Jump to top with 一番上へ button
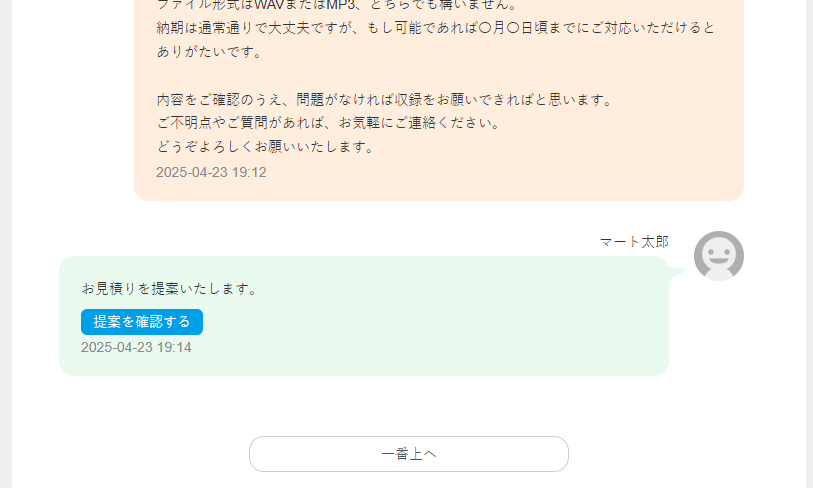Image resolution: width=813 pixels, height=488 pixels. click(x=408, y=453)
